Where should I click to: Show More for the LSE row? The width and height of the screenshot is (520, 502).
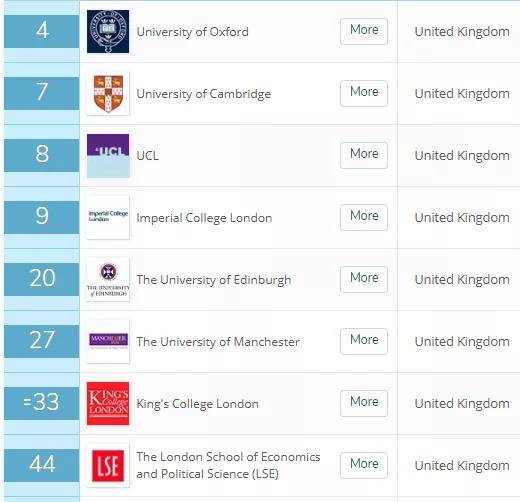[364, 465]
